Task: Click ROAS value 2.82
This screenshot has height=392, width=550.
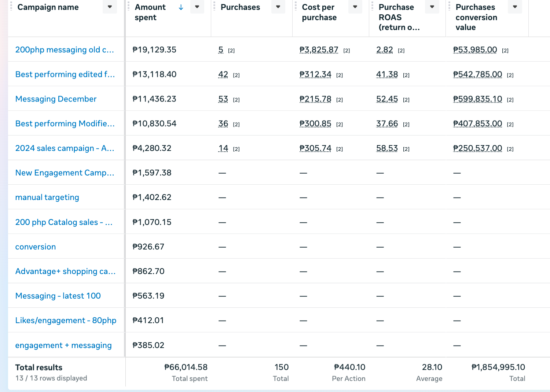Action: [385, 50]
